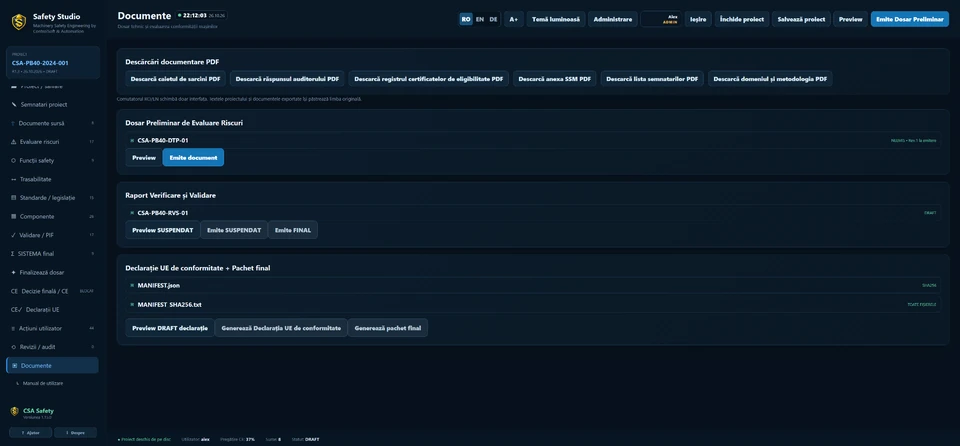Click Generează pachet final
This screenshot has width=960, height=446.
388,328
